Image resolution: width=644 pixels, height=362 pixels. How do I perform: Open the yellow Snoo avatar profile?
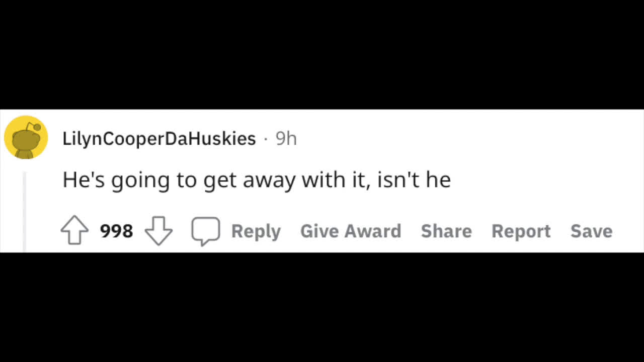pos(26,137)
